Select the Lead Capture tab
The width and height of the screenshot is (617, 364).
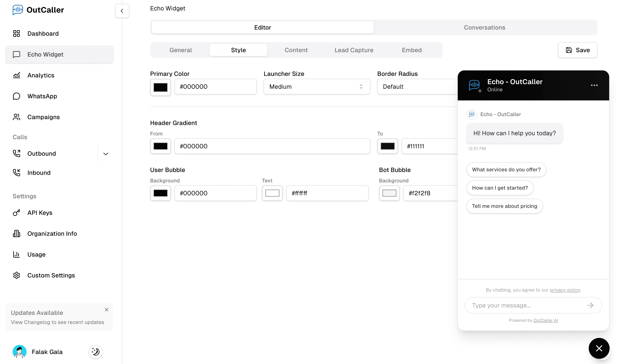pos(354,50)
